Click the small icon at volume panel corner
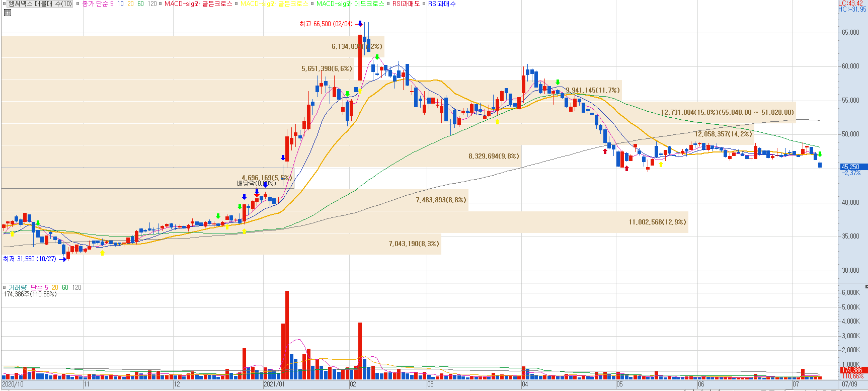This screenshot has height=391, width=868. pos(866,286)
